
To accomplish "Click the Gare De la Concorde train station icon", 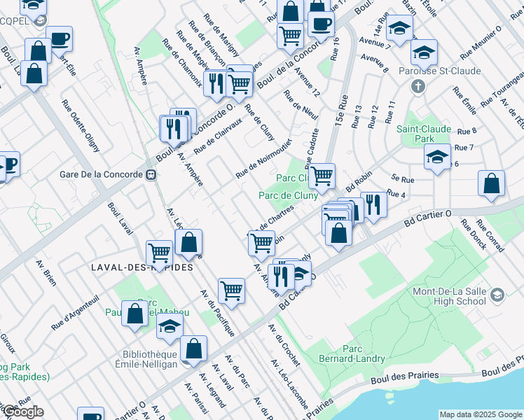I will (151, 174).
